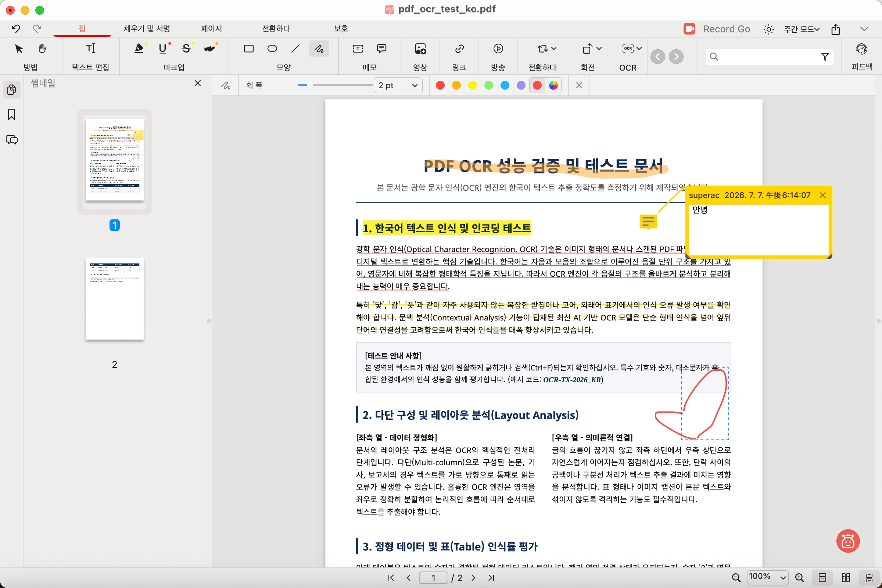Close the superac note popup

click(822, 195)
